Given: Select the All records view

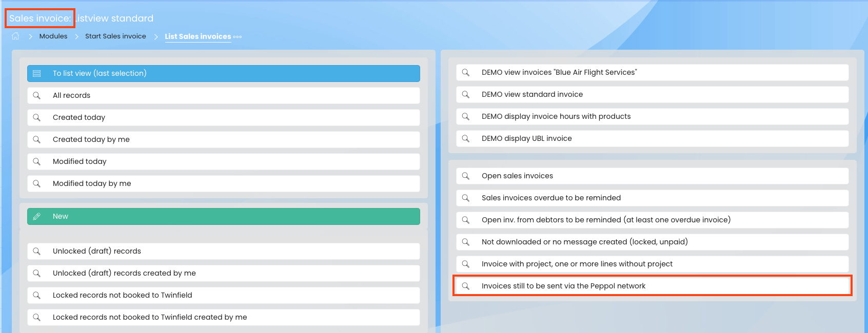Looking at the screenshot, I should (x=224, y=95).
